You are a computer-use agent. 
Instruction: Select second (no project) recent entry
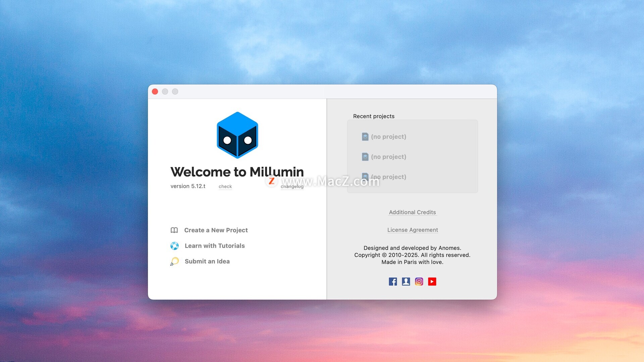click(x=388, y=157)
